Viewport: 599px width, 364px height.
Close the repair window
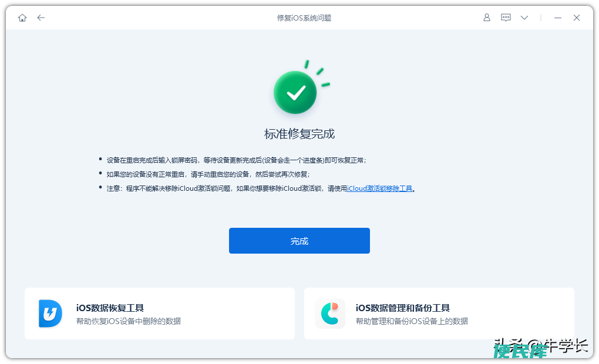pos(577,18)
